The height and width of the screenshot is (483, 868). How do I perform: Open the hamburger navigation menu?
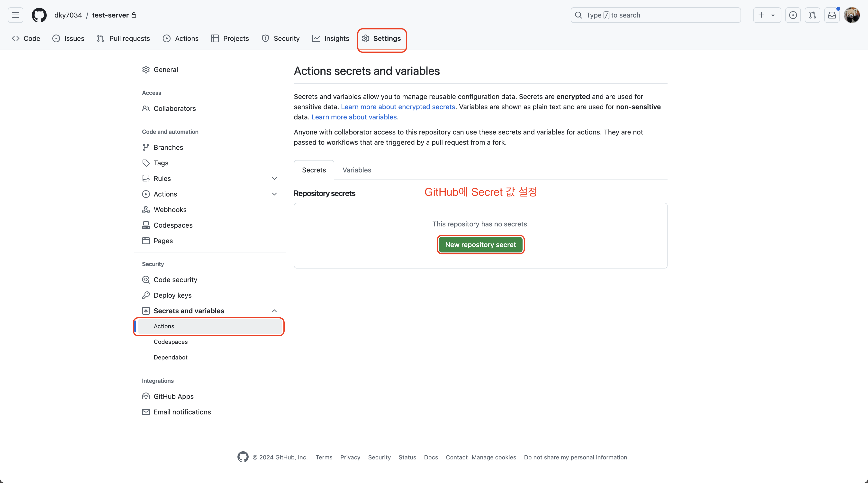pyautogui.click(x=16, y=15)
